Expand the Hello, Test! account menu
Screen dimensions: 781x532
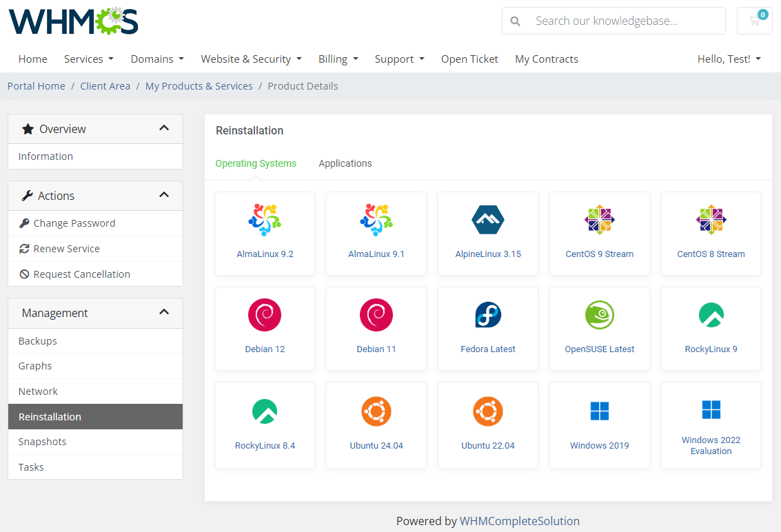coord(729,59)
